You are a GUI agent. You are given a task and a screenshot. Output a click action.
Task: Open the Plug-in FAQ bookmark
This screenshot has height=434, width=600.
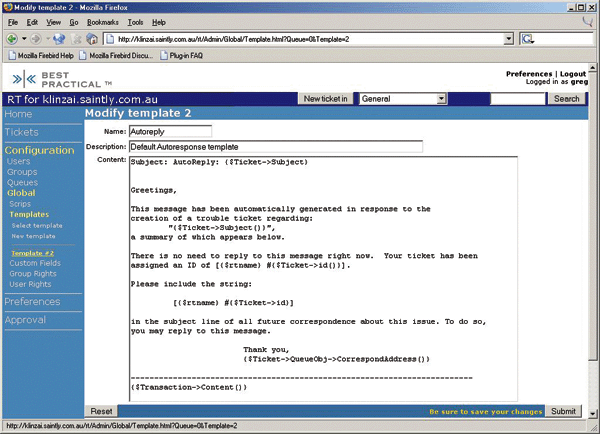point(187,55)
